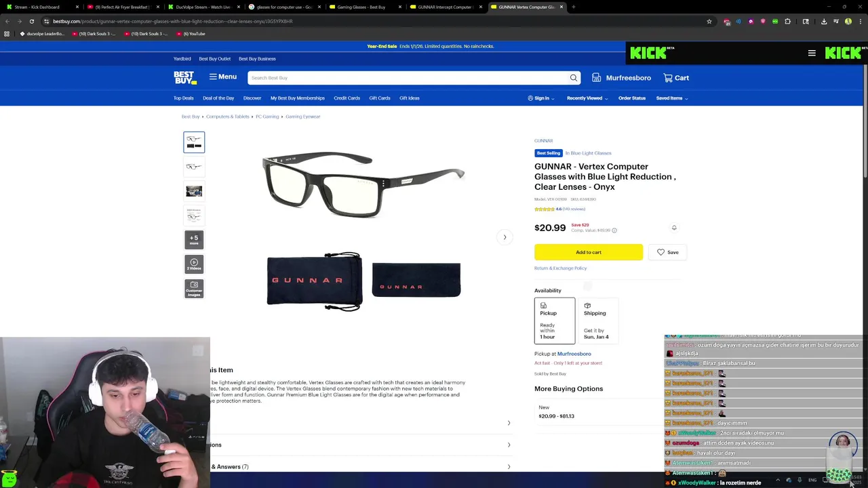Screen dimensions: 868x488
Task: Click the Comp. Value info icon
Action: [x=614, y=230]
